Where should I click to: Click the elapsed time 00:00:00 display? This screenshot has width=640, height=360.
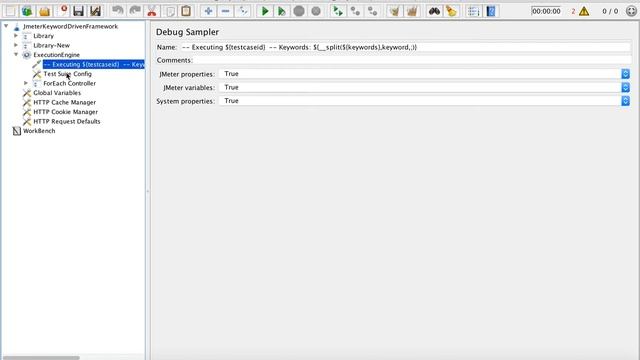[x=546, y=11]
